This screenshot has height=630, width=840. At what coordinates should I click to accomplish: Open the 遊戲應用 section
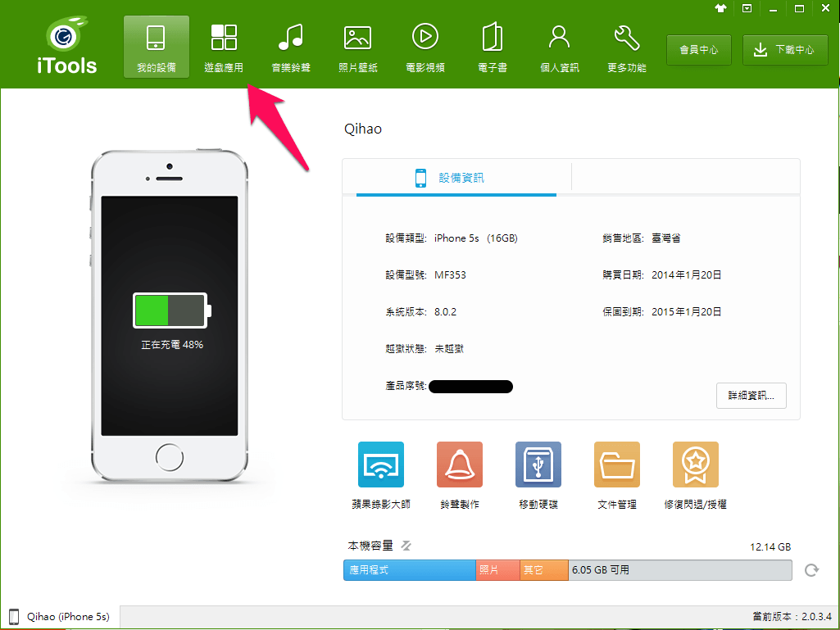tap(224, 48)
